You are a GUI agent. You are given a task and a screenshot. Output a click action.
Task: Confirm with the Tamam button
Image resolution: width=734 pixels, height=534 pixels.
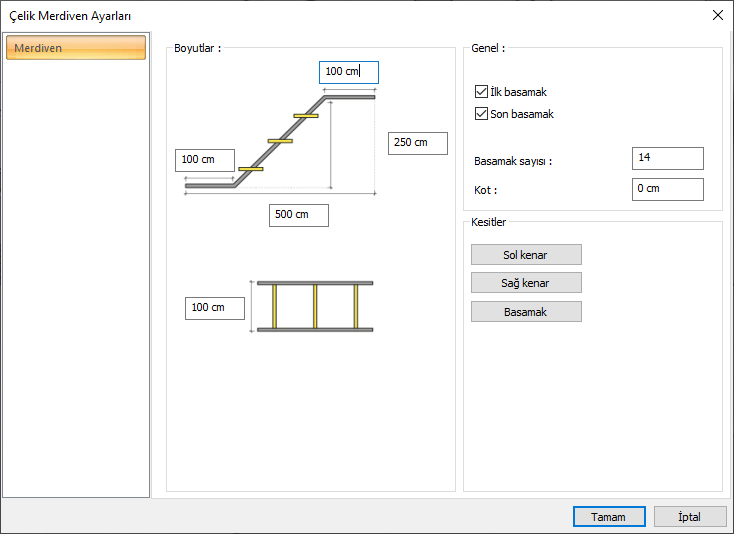click(x=608, y=517)
